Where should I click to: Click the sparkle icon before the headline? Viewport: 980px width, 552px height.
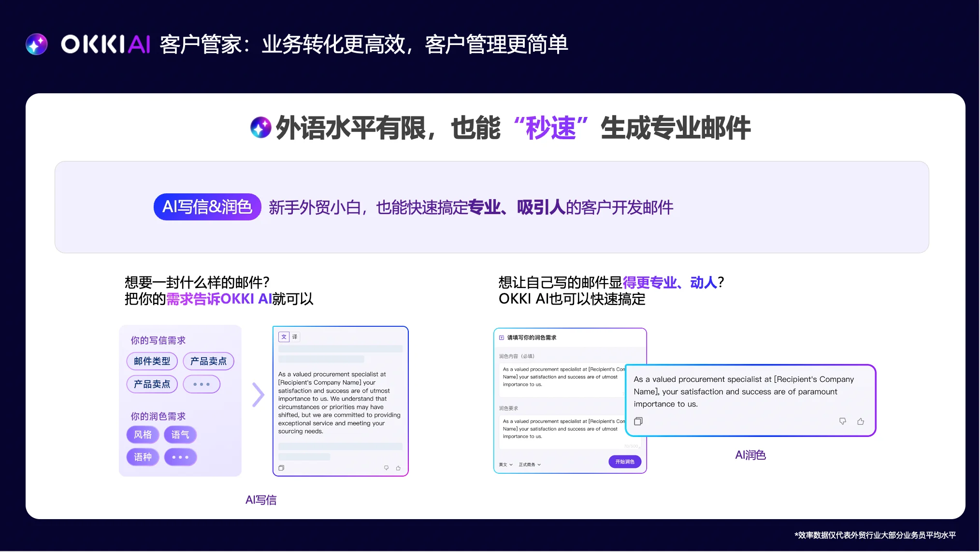coord(261,128)
